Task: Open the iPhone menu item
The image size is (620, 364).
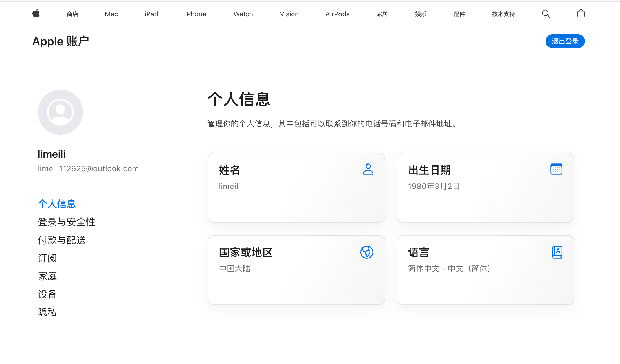Action: (x=196, y=14)
